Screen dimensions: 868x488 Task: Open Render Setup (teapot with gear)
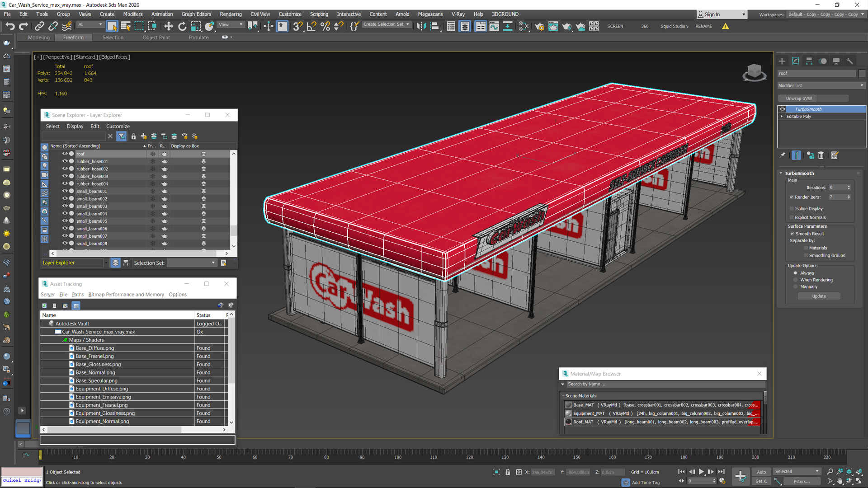[x=539, y=26]
